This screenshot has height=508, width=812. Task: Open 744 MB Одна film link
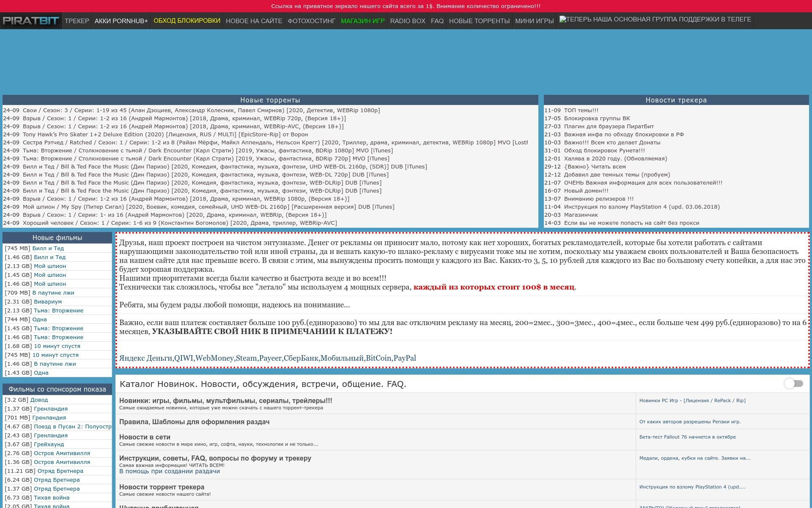(x=39, y=319)
